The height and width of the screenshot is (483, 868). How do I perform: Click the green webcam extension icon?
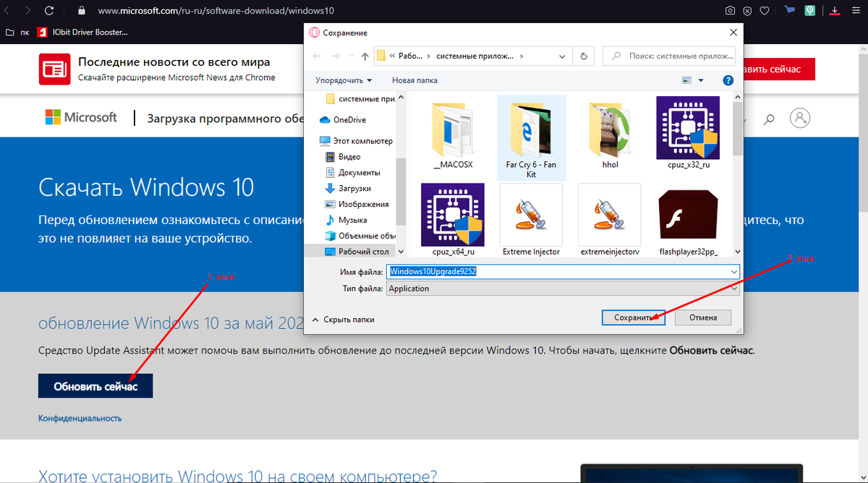(811, 11)
